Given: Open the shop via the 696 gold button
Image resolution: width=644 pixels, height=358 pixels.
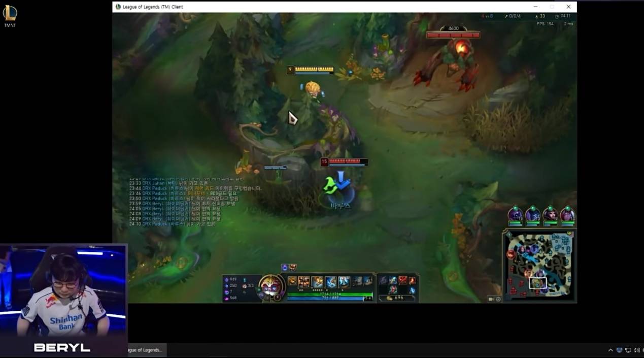Looking at the screenshot, I should point(396,298).
